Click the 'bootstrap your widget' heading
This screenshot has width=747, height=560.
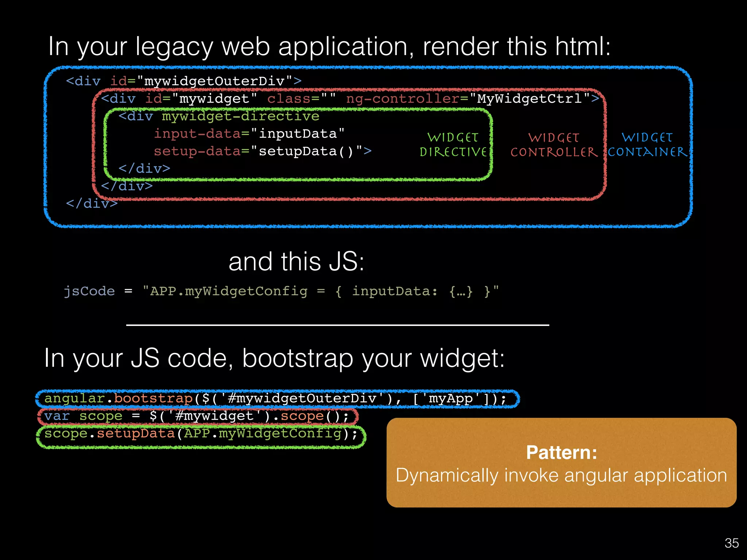coord(274,358)
